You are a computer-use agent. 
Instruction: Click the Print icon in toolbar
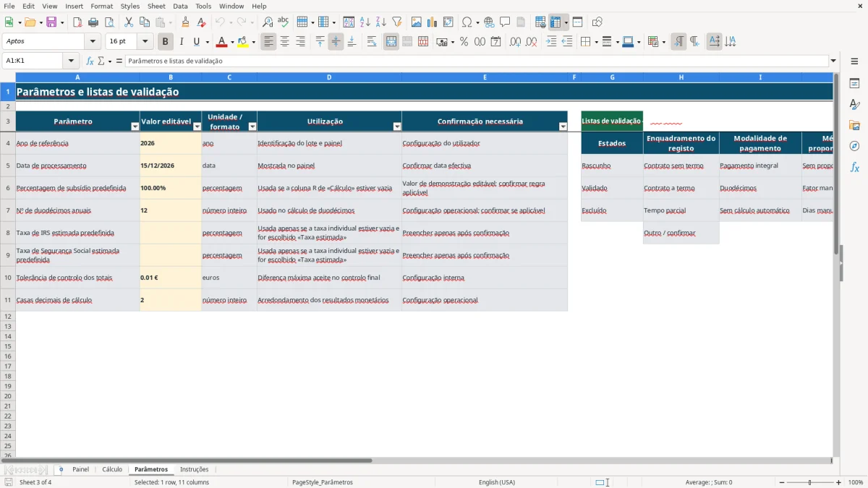coord(93,22)
